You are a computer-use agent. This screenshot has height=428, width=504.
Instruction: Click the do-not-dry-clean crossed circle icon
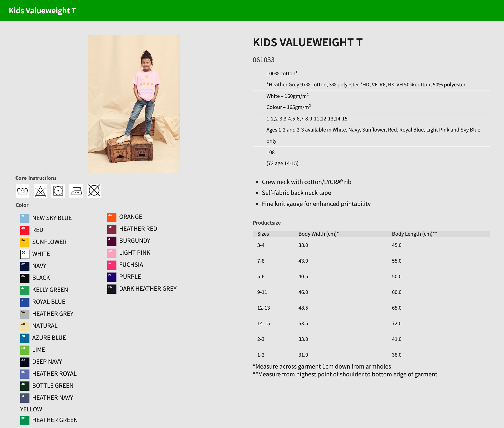[x=94, y=191]
